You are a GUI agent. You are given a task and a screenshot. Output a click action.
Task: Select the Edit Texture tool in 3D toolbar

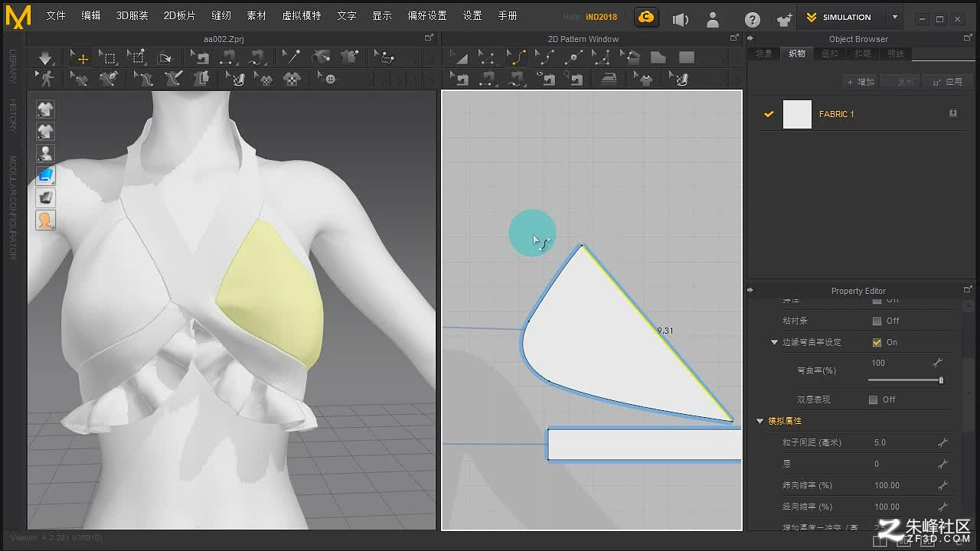[236, 78]
